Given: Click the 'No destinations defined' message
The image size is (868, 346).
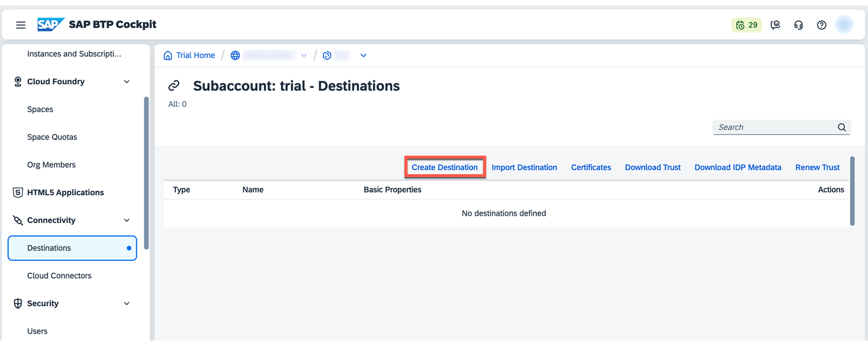Looking at the screenshot, I should pos(504,213).
